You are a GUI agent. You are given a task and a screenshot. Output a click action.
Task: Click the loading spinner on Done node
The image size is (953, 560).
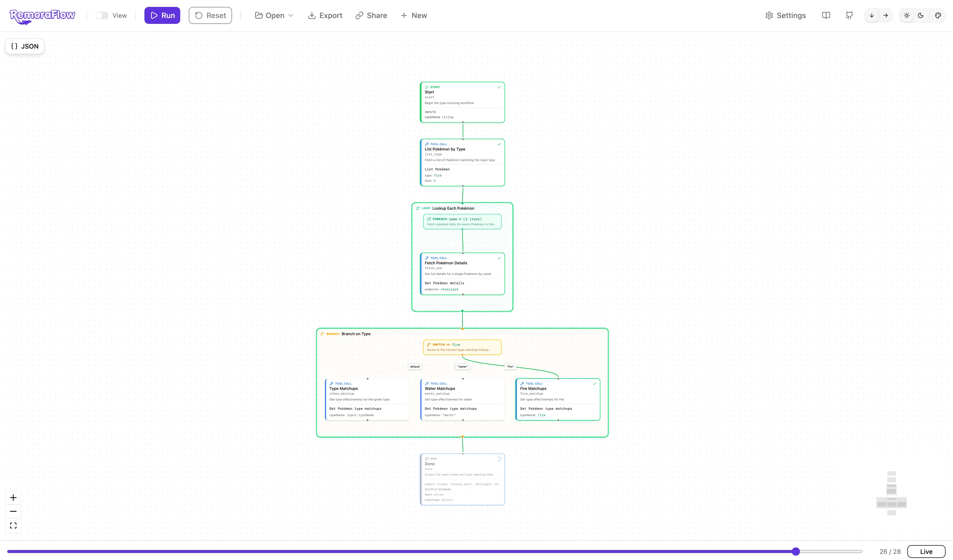[499, 459]
